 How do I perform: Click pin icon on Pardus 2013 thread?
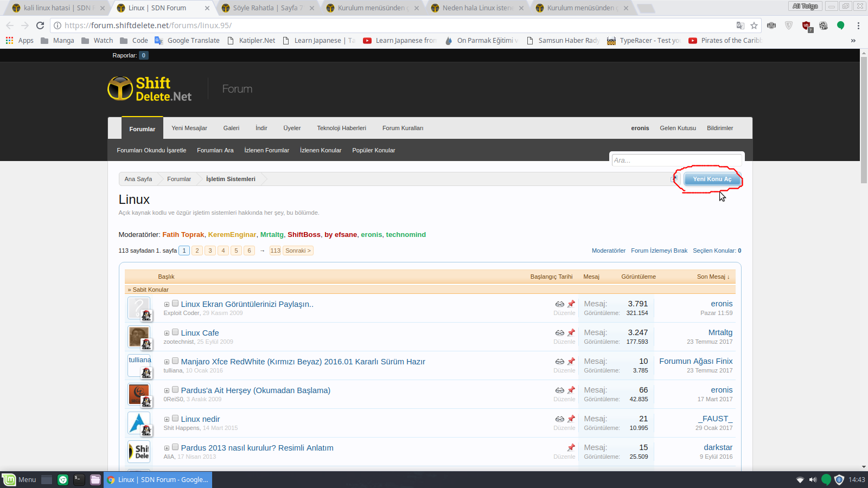coord(571,448)
